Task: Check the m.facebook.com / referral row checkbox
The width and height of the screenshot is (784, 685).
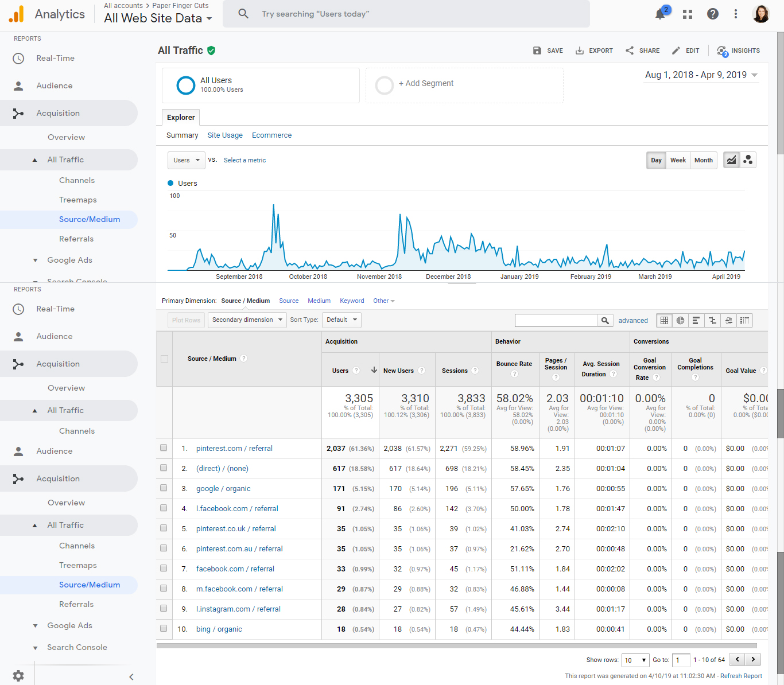Action: pyautogui.click(x=164, y=589)
